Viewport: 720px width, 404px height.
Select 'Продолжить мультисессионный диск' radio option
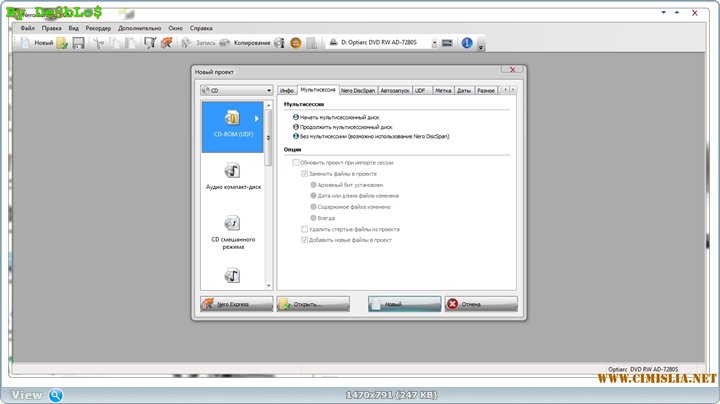click(296, 126)
